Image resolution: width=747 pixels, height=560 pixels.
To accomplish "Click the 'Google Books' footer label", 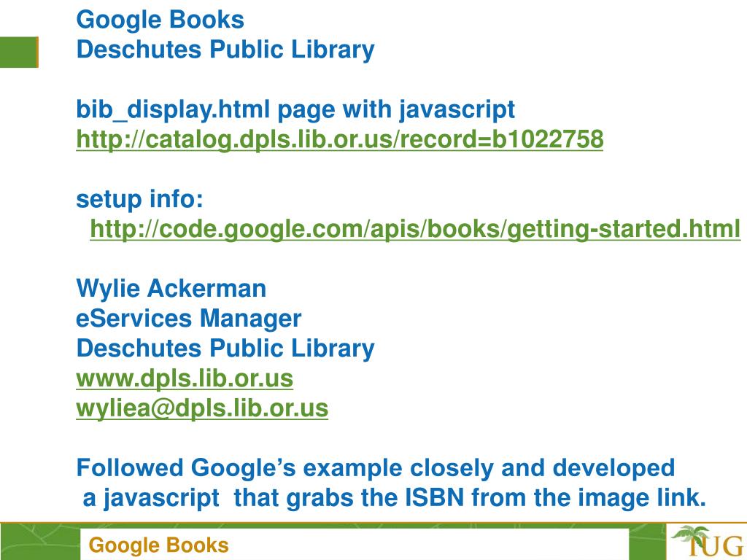I will pyautogui.click(x=158, y=545).
